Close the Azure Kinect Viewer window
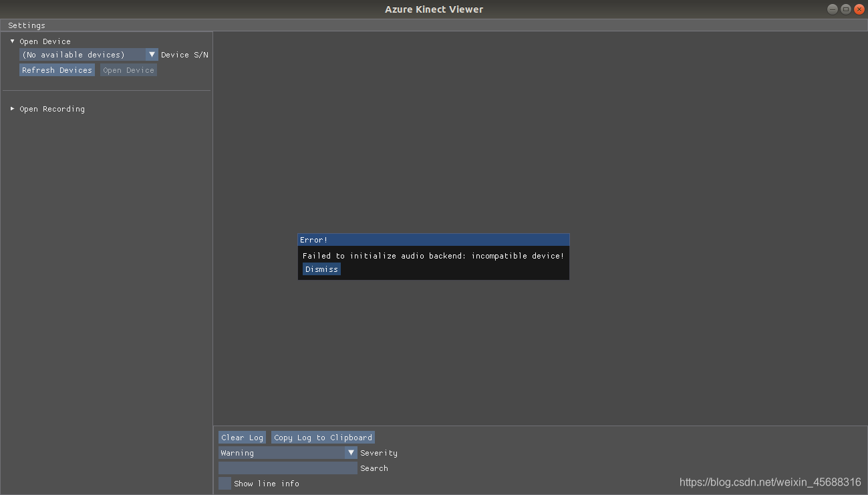The height and width of the screenshot is (495, 868). (x=858, y=9)
